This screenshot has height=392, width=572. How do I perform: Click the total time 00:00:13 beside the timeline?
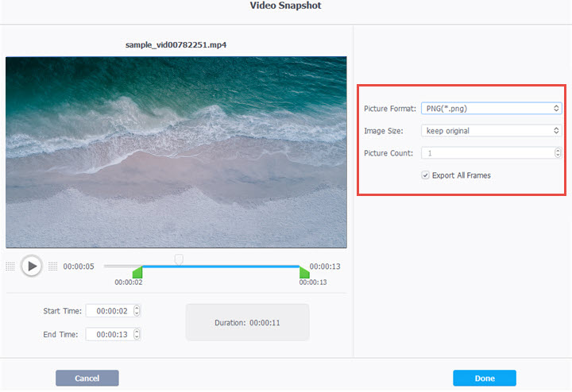325,267
